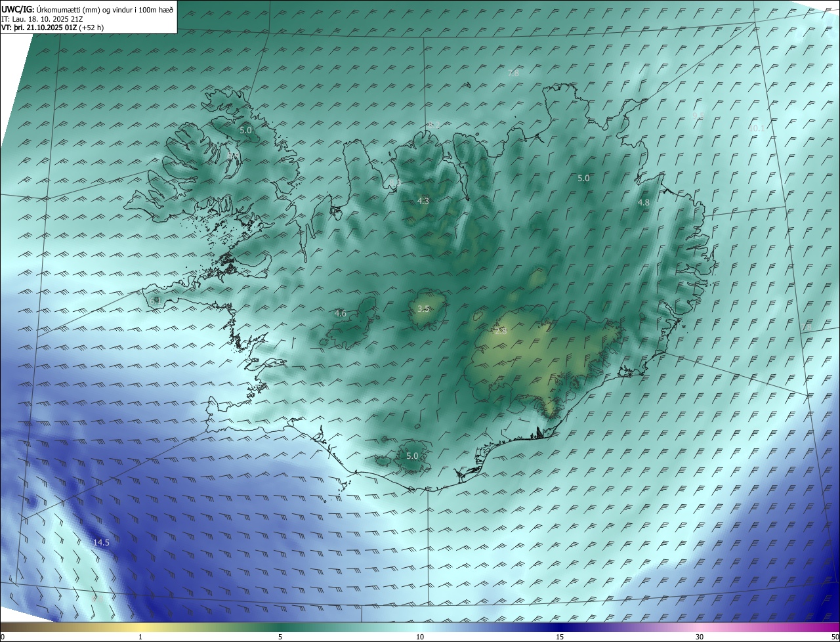Viewport: 840px width, 642px height.
Task: Click the 4.3 precipitable water value
Action: (x=423, y=201)
